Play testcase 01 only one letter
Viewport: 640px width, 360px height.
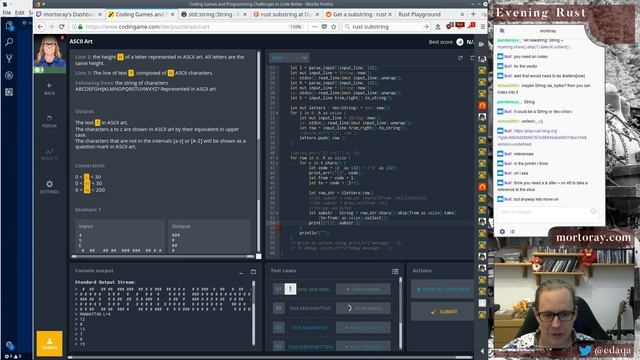click(363, 289)
